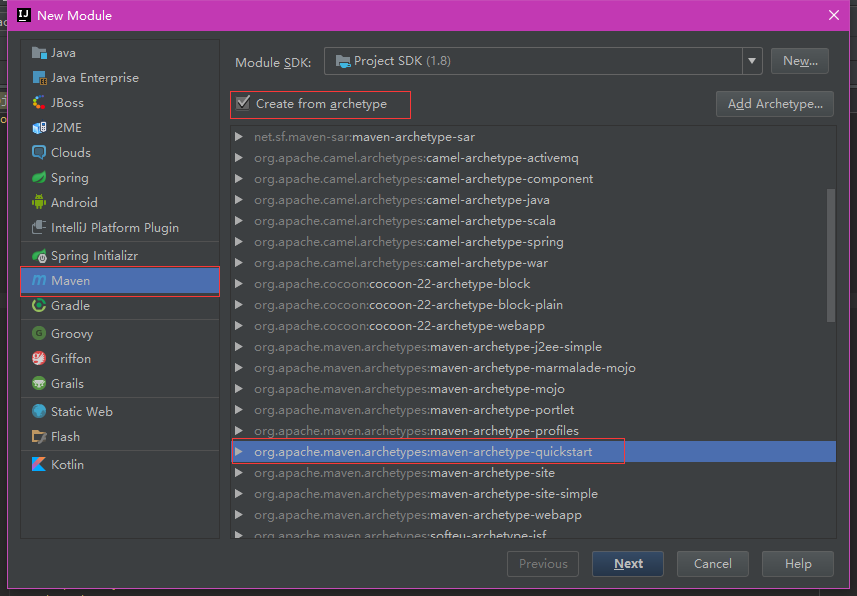Expand the maven-archetype-quickstart tree node

coord(239,452)
